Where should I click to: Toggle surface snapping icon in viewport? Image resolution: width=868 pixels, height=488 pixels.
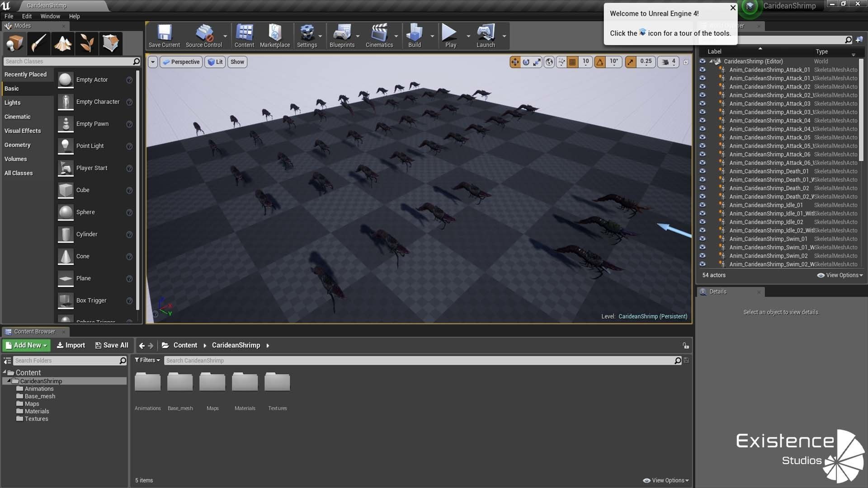[x=561, y=62]
